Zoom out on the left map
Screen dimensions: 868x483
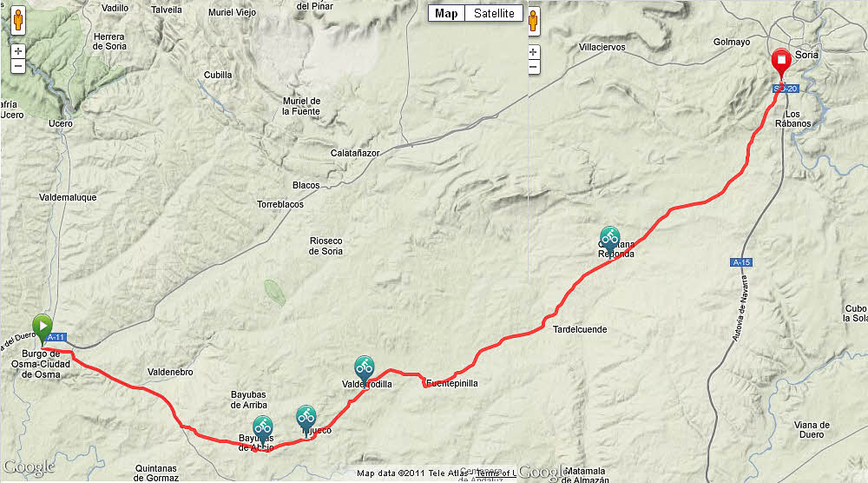[x=18, y=67]
